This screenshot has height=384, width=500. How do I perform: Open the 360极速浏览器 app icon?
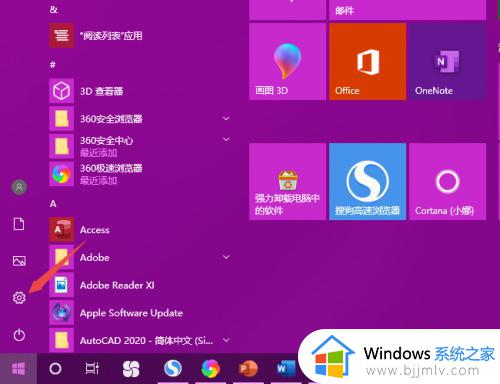pos(62,174)
